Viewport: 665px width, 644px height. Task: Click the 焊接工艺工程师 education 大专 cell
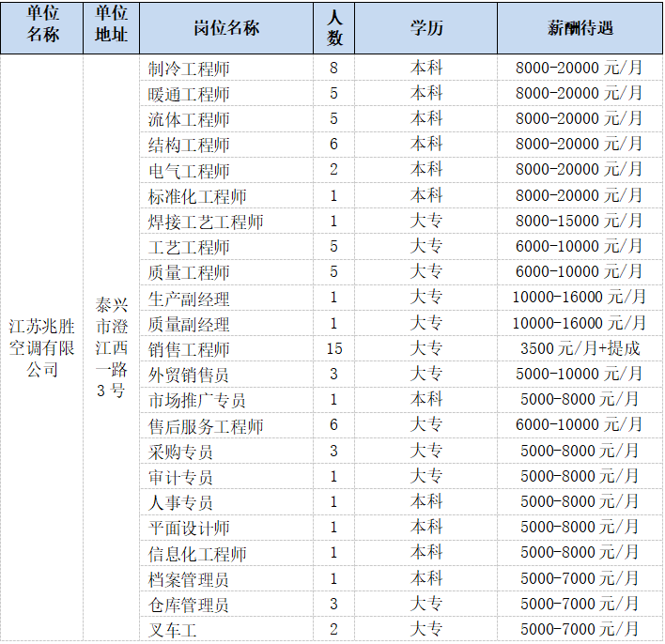pyautogui.click(x=425, y=221)
